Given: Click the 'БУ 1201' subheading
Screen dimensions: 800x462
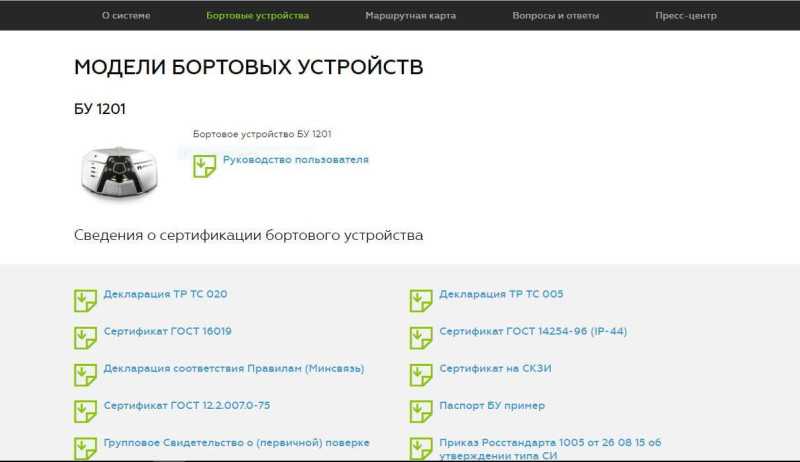Looking at the screenshot, I should [99, 109].
